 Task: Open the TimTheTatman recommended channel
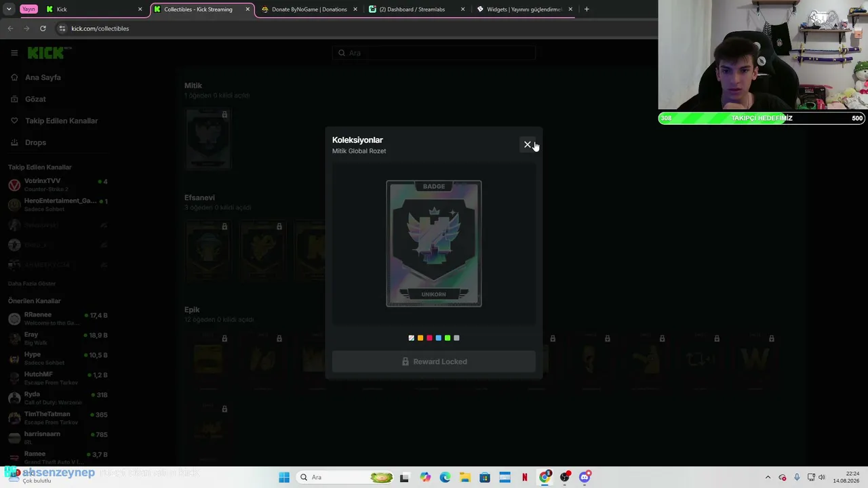click(x=58, y=418)
